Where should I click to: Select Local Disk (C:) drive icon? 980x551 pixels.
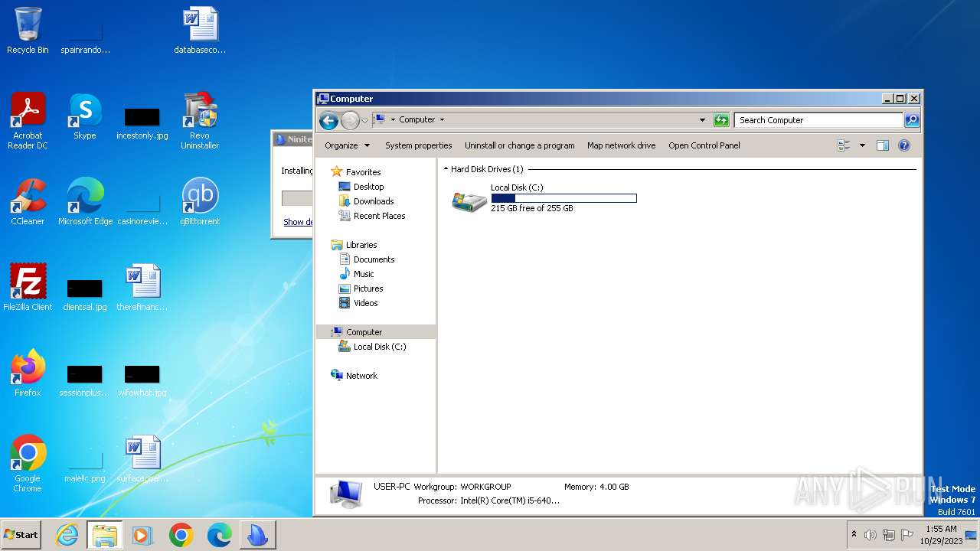point(469,201)
